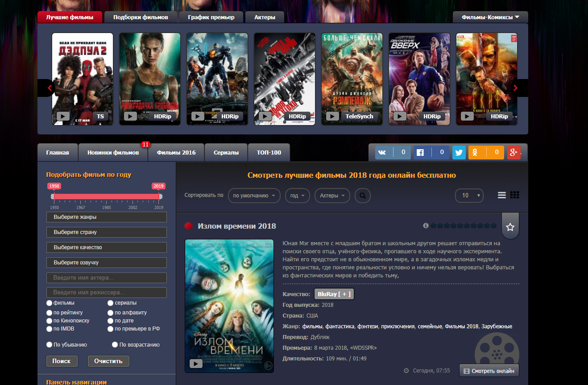Click the search magnifier icon
This screenshot has height=385, width=588.
(x=363, y=196)
